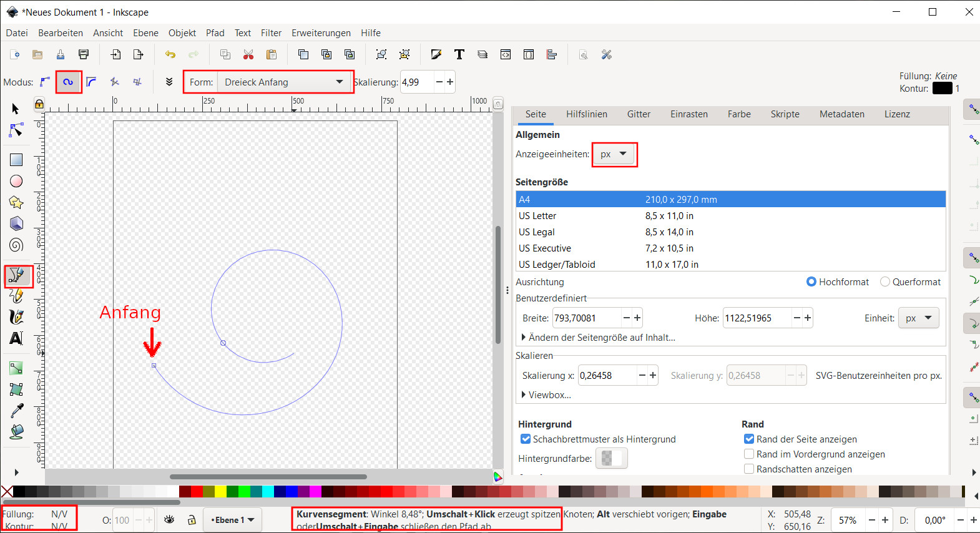Select US Letter page size
The height and width of the screenshot is (533, 980).
(x=537, y=216)
